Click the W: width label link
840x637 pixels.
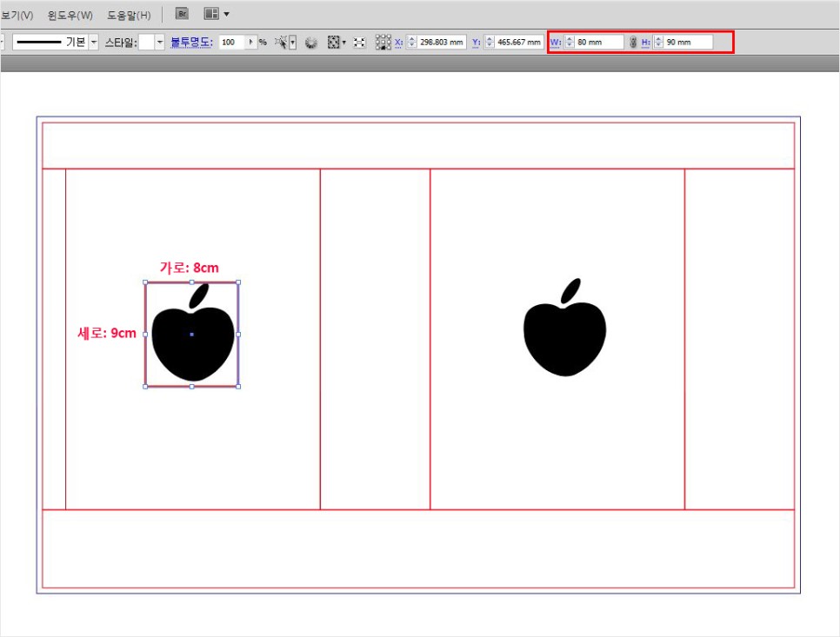556,42
